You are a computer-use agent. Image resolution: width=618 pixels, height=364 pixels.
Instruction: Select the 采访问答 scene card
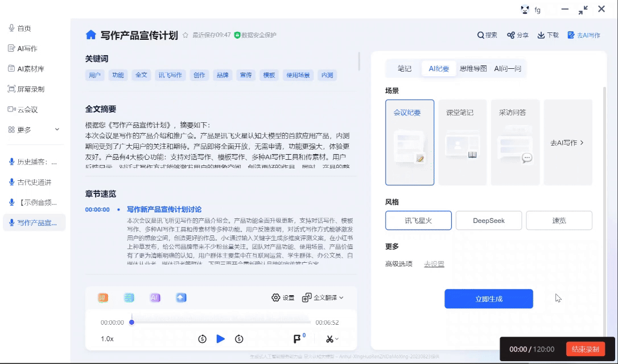pos(515,142)
